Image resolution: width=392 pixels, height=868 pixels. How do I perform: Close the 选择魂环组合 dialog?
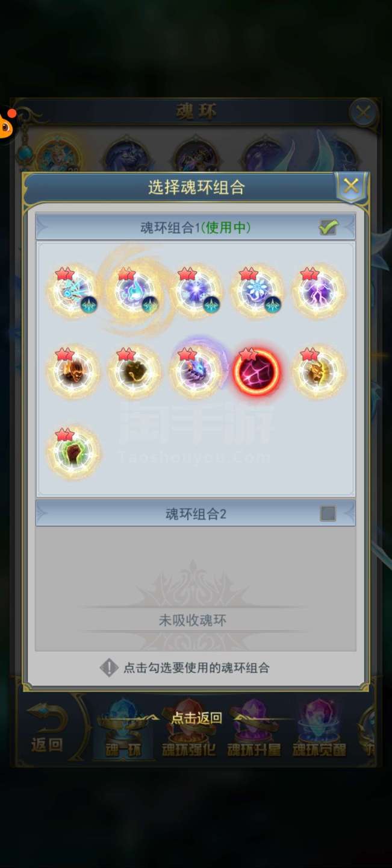click(x=351, y=186)
